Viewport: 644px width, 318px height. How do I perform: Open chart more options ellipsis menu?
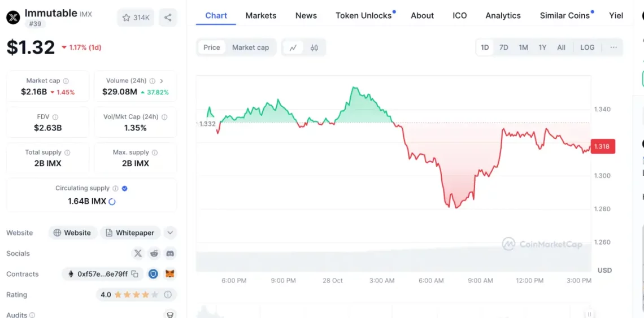coord(613,47)
